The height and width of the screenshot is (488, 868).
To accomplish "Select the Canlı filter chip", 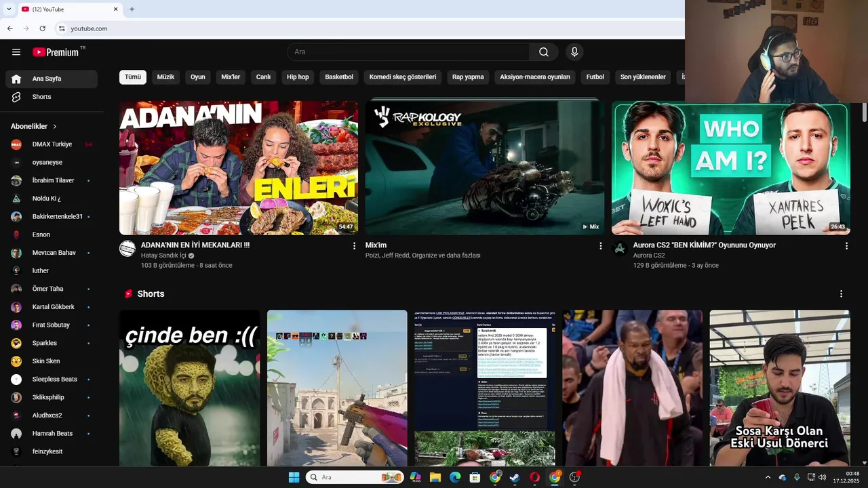I will [x=263, y=77].
